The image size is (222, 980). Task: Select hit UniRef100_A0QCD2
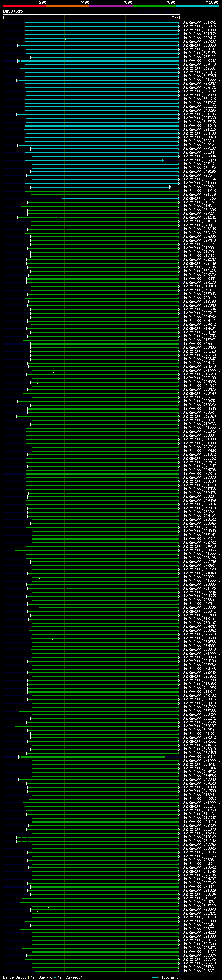click(x=199, y=332)
